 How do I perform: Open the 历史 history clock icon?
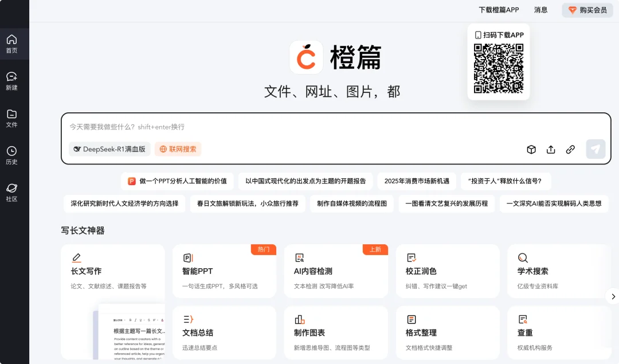tap(12, 151)
